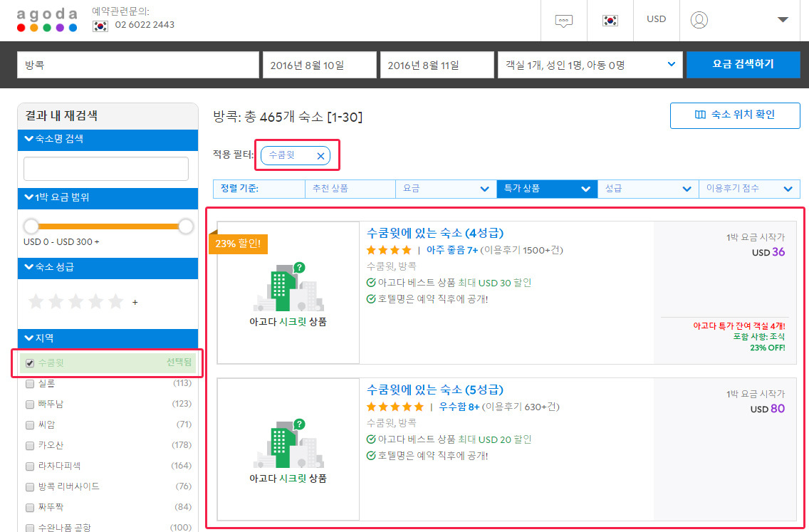Check the 수완나품 공항 area checkbox
Image resolution: width=809 pixels, height=532 pixels.
point(29,528)
